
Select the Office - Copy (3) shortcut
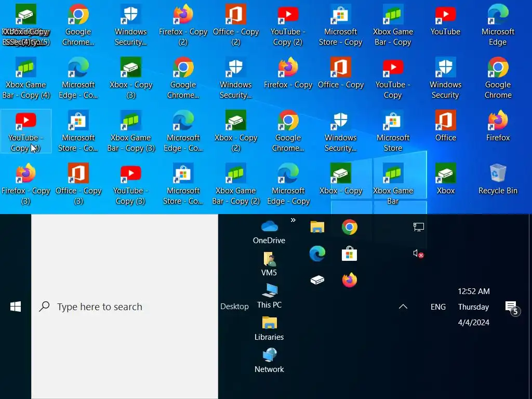(78, 183)
